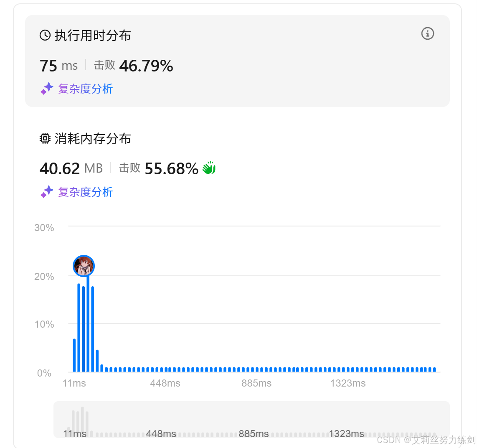
Task: Click the sparkle icon under 40.62 MB
Action: coord(47,192)
